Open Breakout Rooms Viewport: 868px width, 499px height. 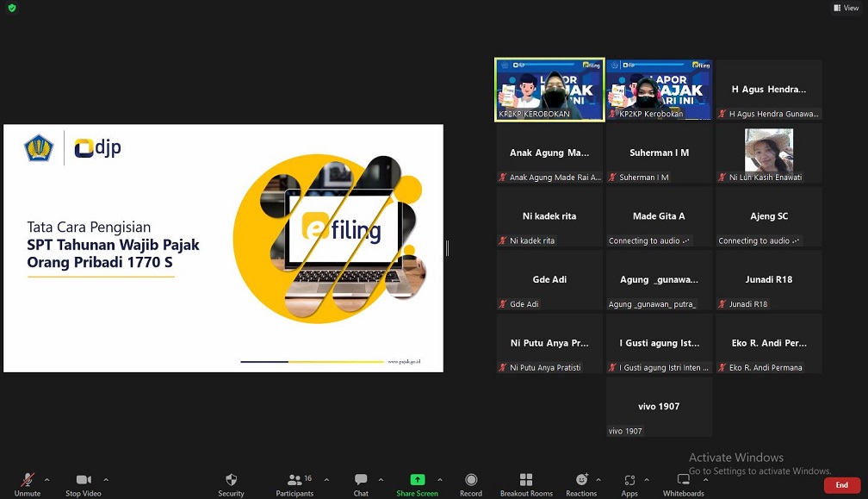point(526,484)
